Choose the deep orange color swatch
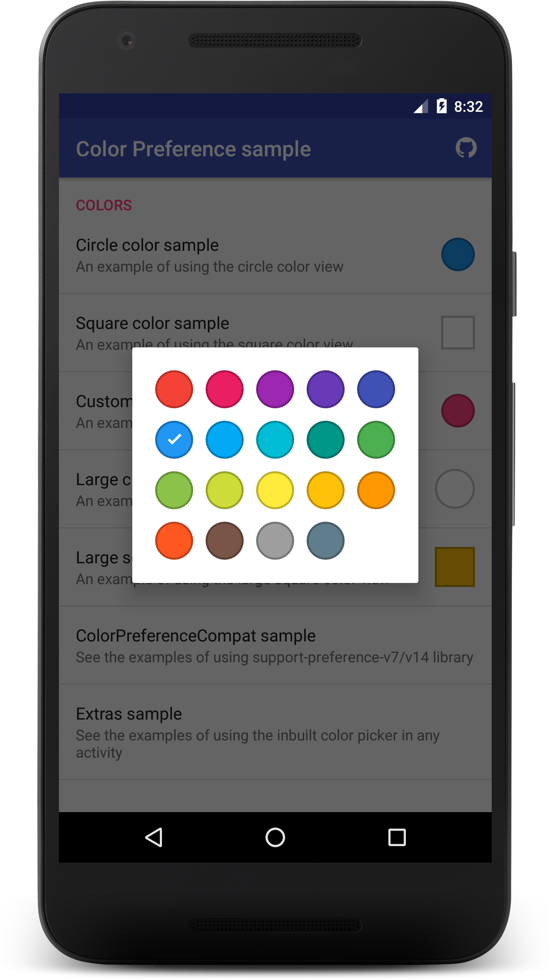This screenshot has width=549, height=980. [x=174, y=540]
